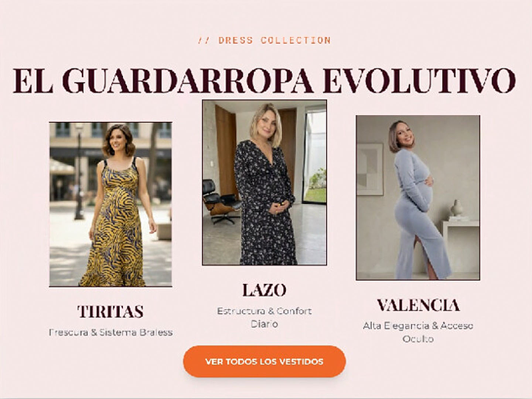Screen dimensions: 532x399
Task: Click the Alta Elegancia & Acceso Oculto description
Action: 418,332
